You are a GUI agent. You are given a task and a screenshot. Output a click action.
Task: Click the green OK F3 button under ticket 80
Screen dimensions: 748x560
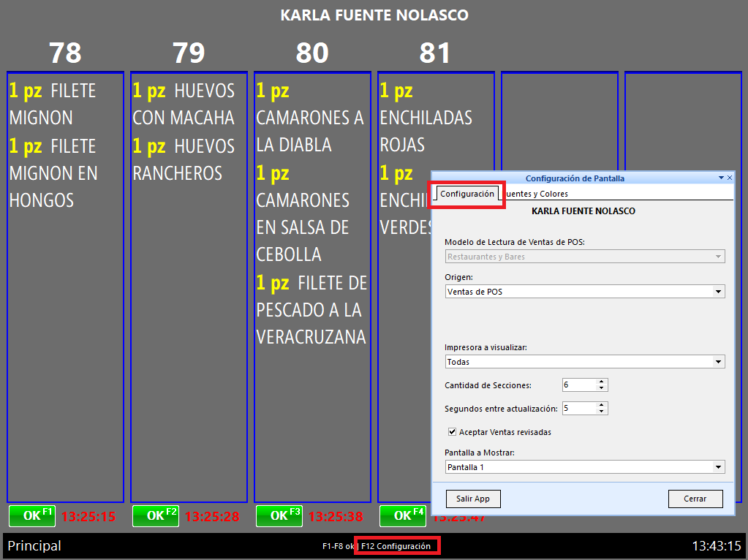coord(279,515)
